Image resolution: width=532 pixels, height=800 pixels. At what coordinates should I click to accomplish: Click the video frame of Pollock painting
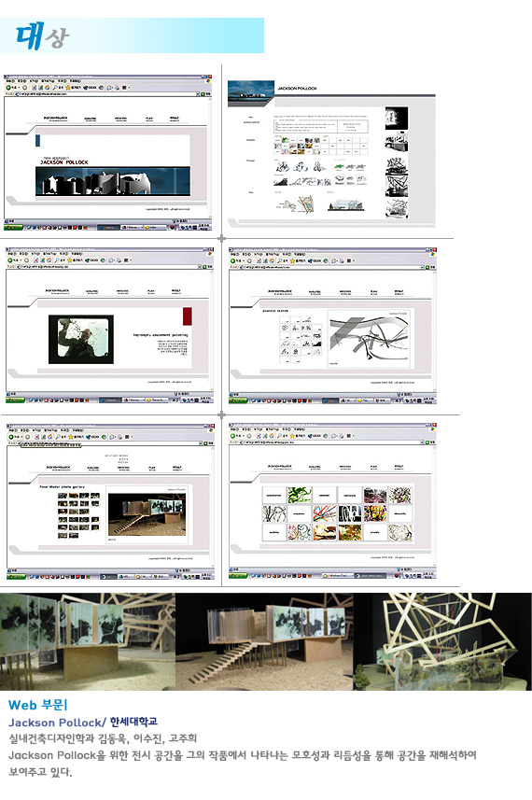pyautogui.click(x=81, y=339)
